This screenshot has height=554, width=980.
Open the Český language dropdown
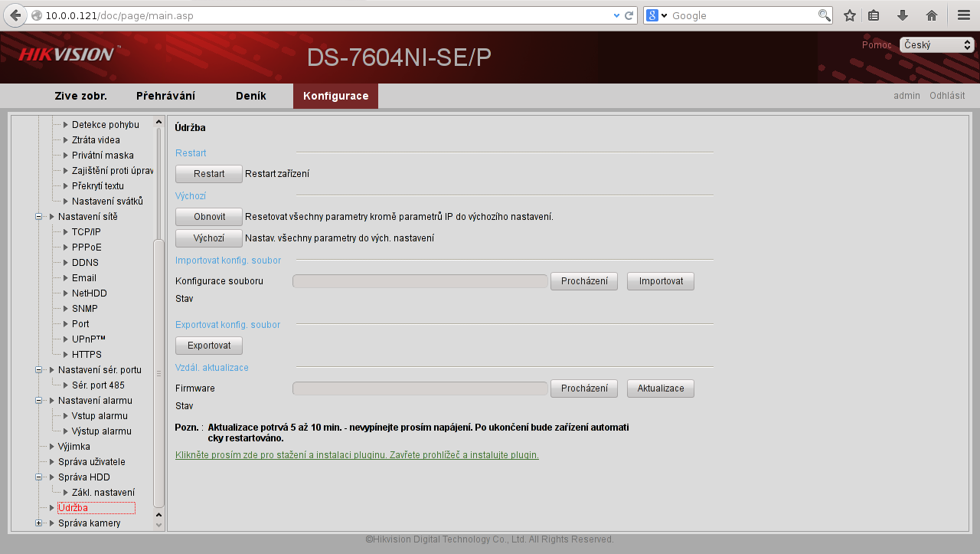pyautogui.click(x=937, y=45)
